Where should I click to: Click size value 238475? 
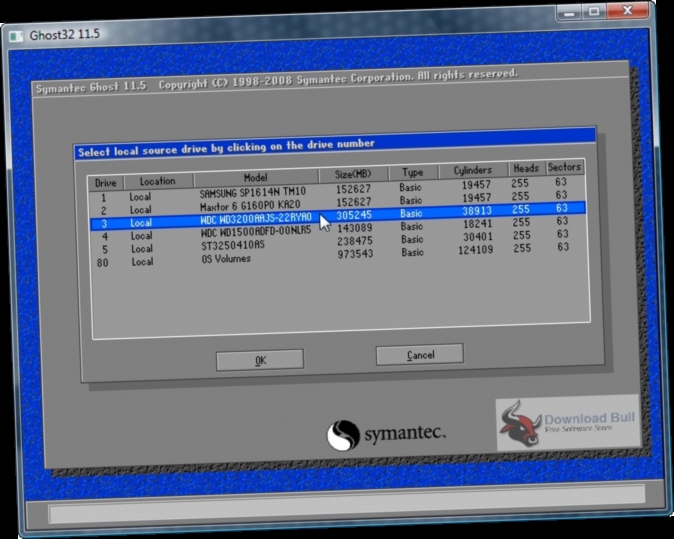[x=355, y=241]
